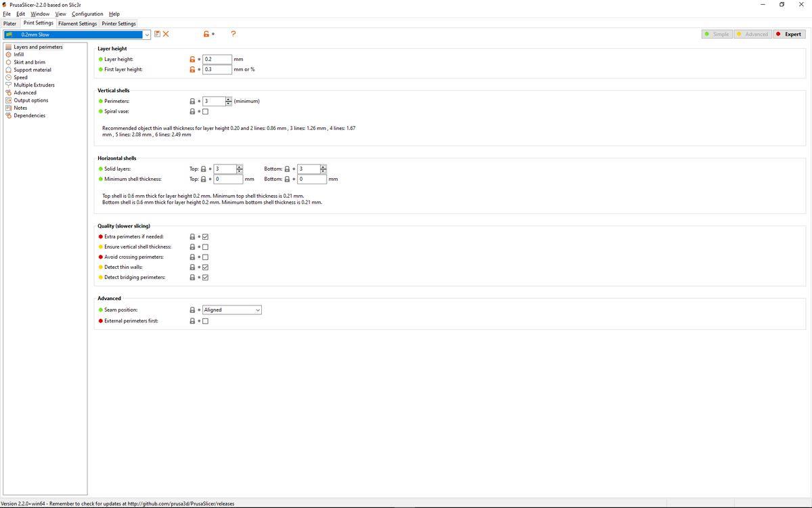The width and height of the screenshot is (812, 508).
Task: Click the First layer height input field
Action: tap(217, 69)
